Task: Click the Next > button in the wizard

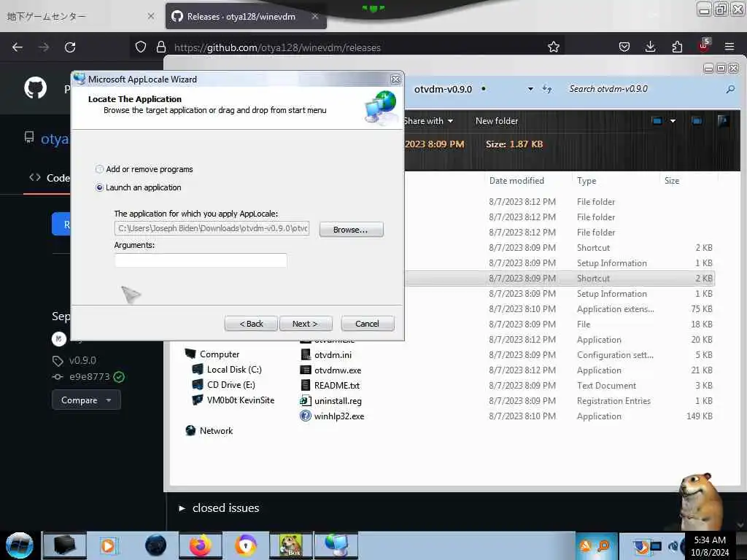Action: 306,324
